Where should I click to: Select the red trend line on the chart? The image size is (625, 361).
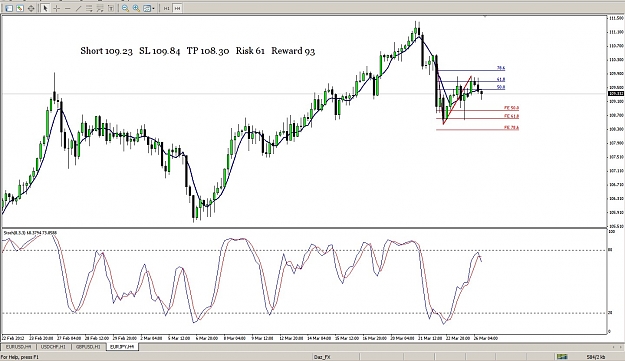coord(457,100)
